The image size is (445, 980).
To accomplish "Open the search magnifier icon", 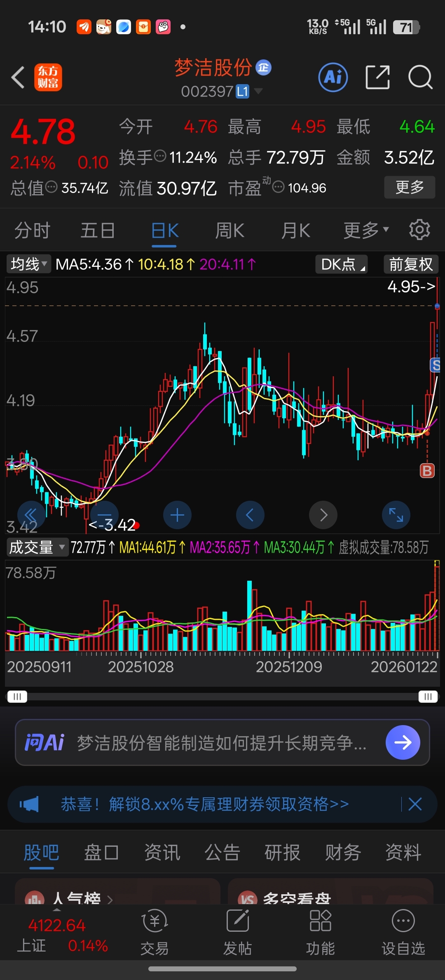I will click(x=420, y=77).
